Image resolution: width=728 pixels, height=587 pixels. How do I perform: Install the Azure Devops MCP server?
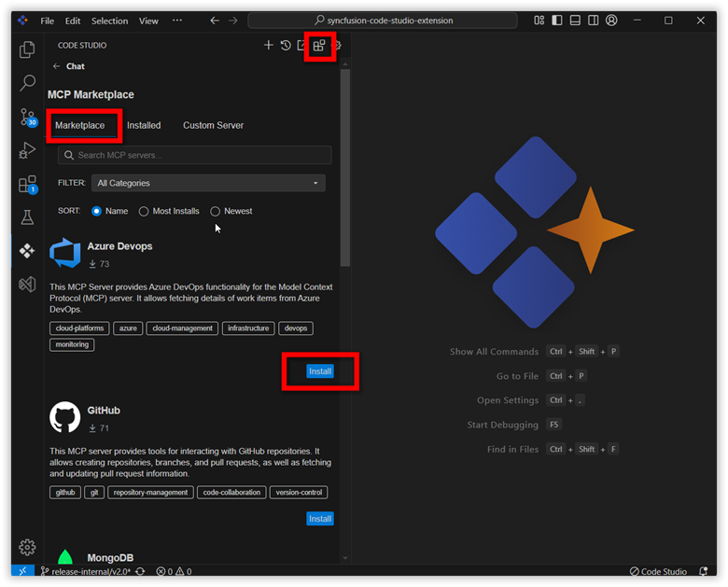[x=320, y=371]
